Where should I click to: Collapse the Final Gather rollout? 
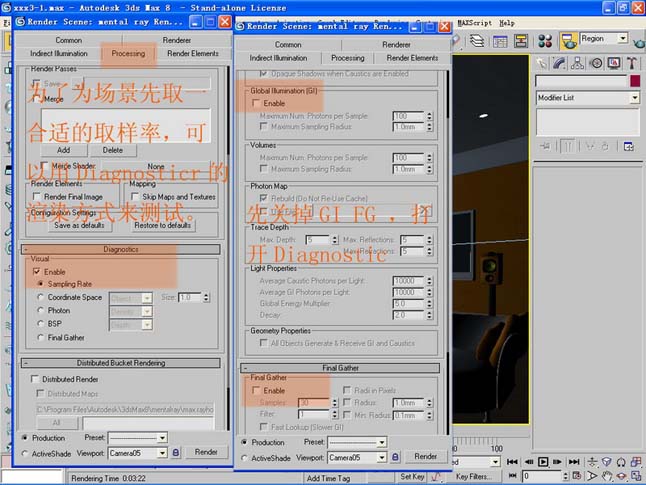(340, 368)
